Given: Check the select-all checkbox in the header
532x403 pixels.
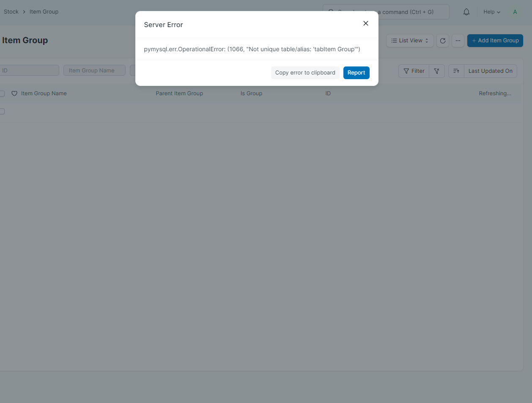Looking at the screenshot, I should tap(2, 93).
